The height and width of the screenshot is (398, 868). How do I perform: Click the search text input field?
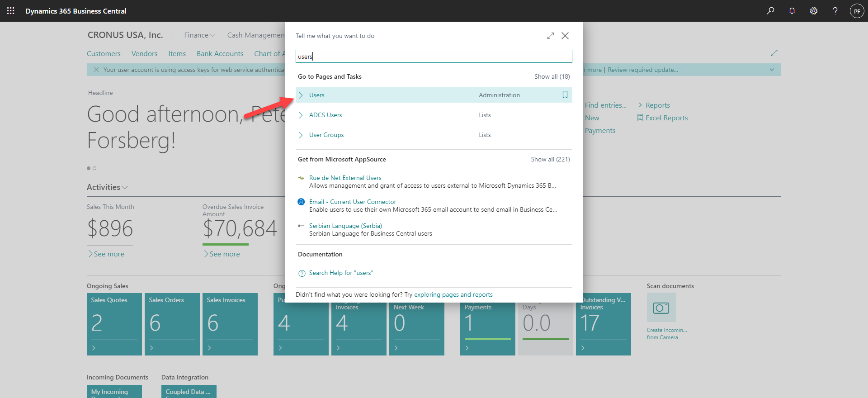pos(433,57)
